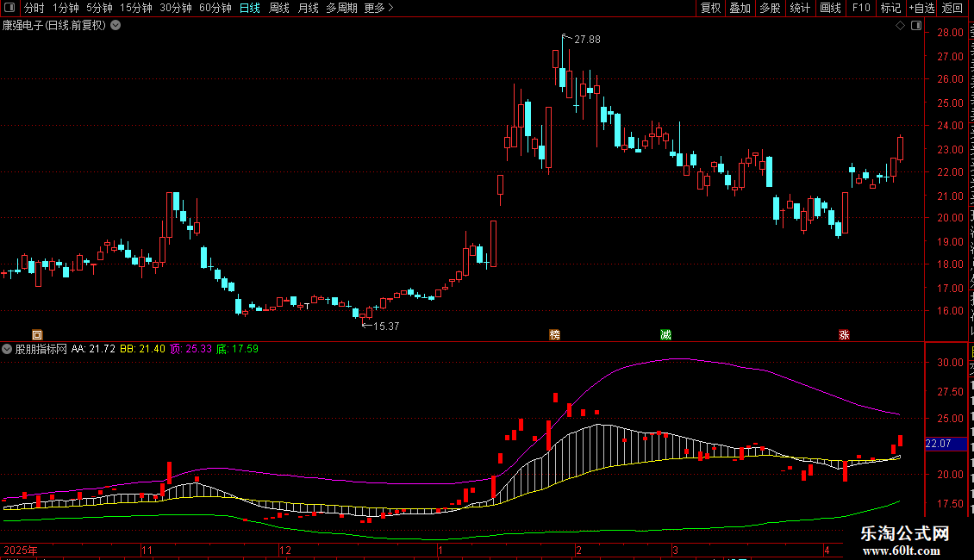Screen dimensions: 974x560
Task: Toggle side panel icon in chart header
Action: click(x=915, y=26)
